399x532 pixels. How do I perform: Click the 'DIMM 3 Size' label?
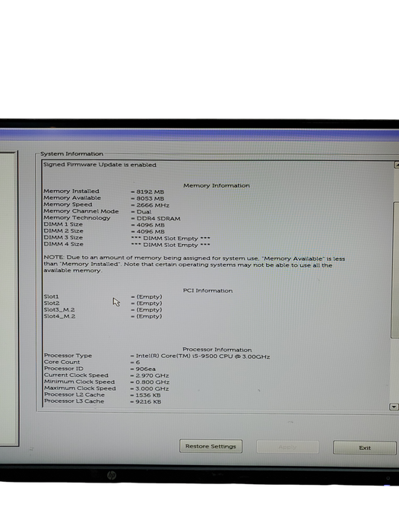pyautogui.click(x=63, y=237)
